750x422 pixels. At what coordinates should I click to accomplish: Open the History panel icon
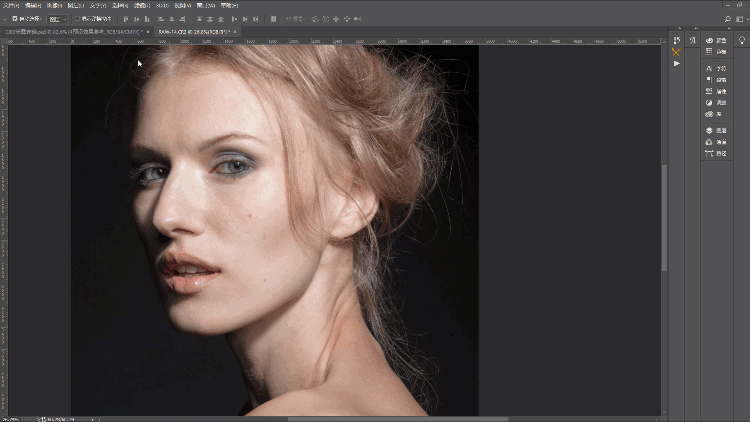tap(677, 40)
